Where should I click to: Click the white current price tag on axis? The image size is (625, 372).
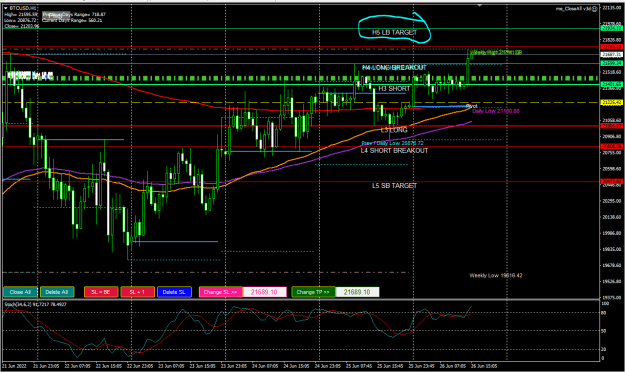coord(611,55)
